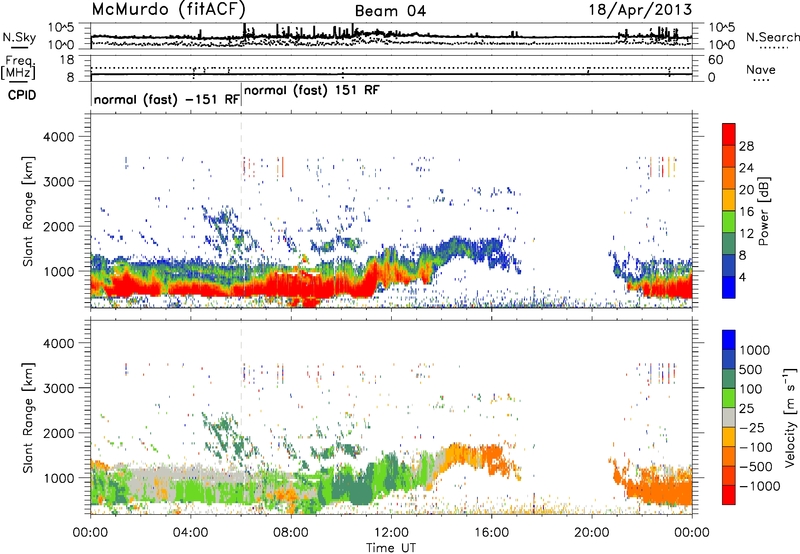Click the "16" tick on Power colorbar
800x554 pixels.
(746, 212)
